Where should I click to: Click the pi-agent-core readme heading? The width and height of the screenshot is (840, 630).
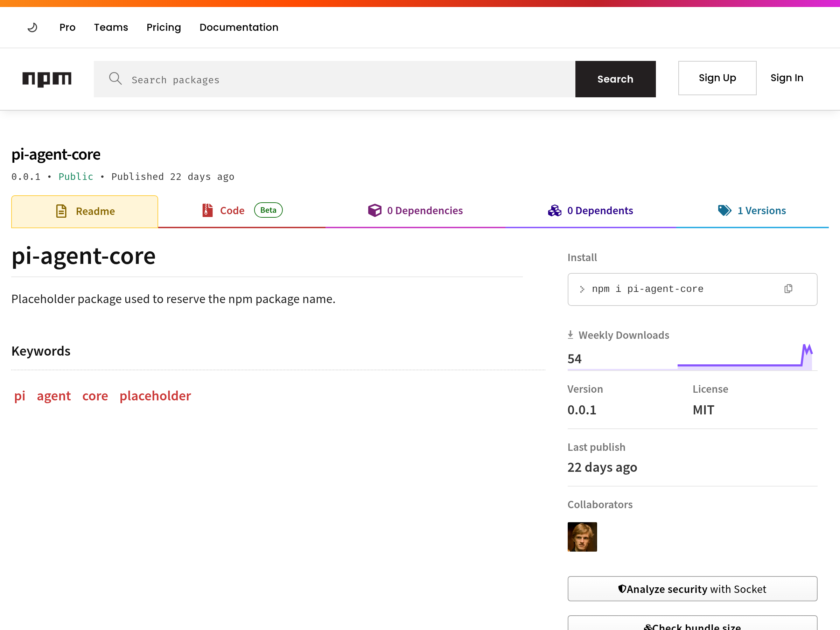84,255
